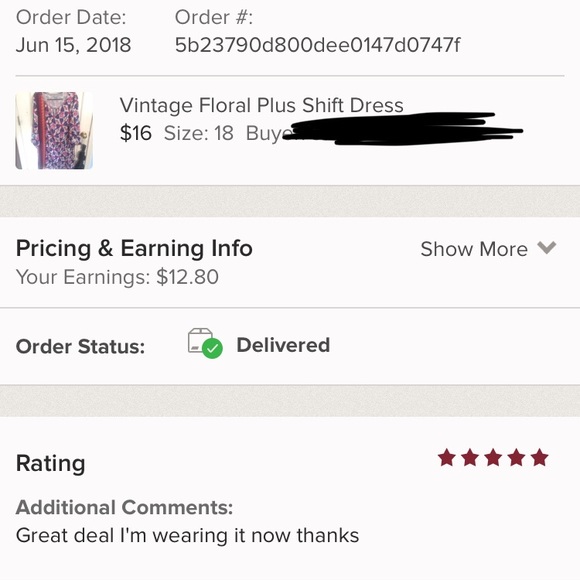Screen dimensions: 580x580
Task: Select the fifth rating star
Action: coord(540,458)
